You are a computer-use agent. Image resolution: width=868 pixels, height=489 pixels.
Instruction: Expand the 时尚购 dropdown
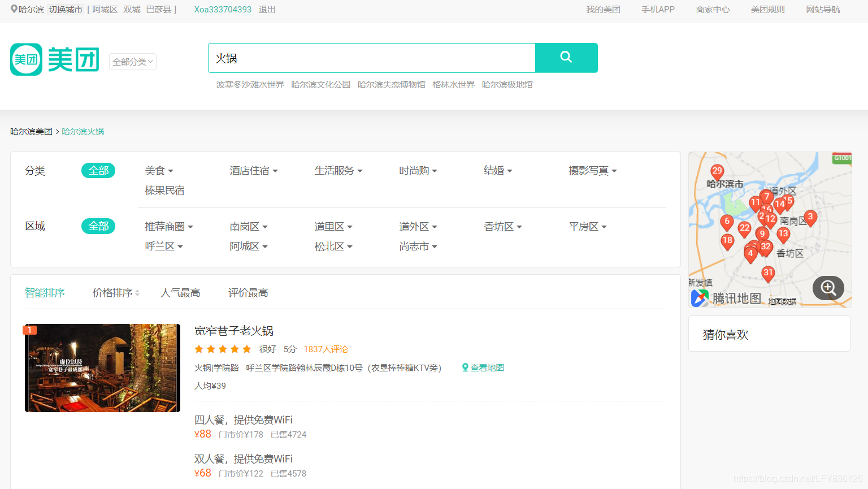click(x=418, y=171)
